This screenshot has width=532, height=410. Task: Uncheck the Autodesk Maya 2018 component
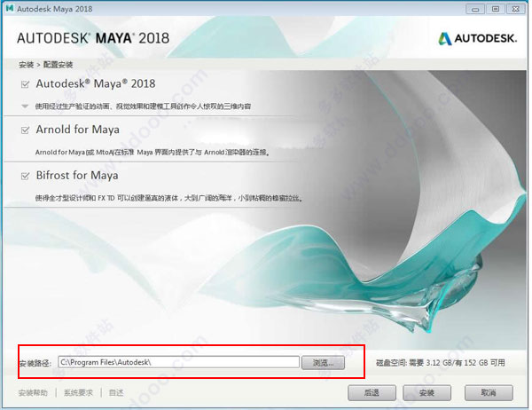click(x=25, y=84)
